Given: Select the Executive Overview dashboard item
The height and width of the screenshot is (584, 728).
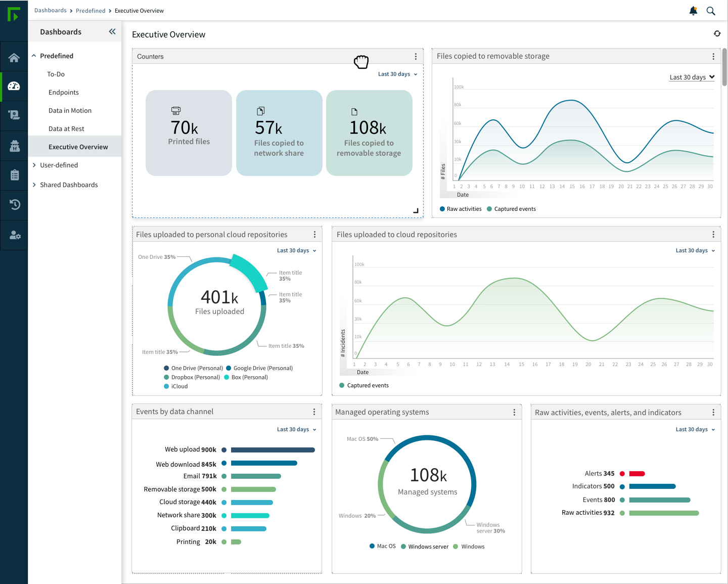Looking at the screenshot, I should click(x=75, y=147).
